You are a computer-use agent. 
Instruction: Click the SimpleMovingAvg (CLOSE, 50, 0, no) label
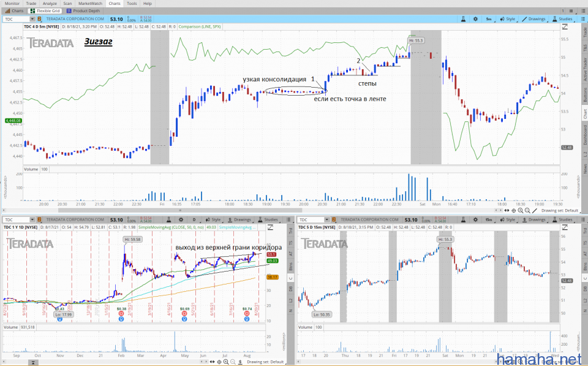[x=171, y=227]
